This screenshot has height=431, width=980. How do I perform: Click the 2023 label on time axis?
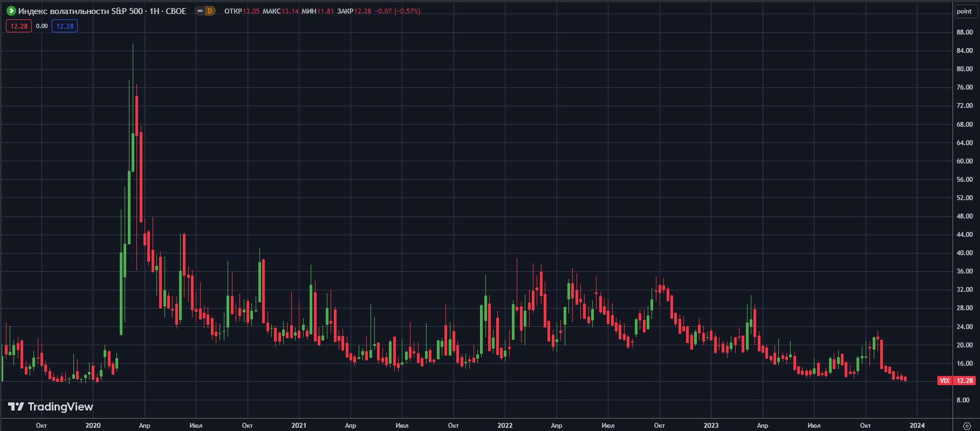tap(711, 426)
